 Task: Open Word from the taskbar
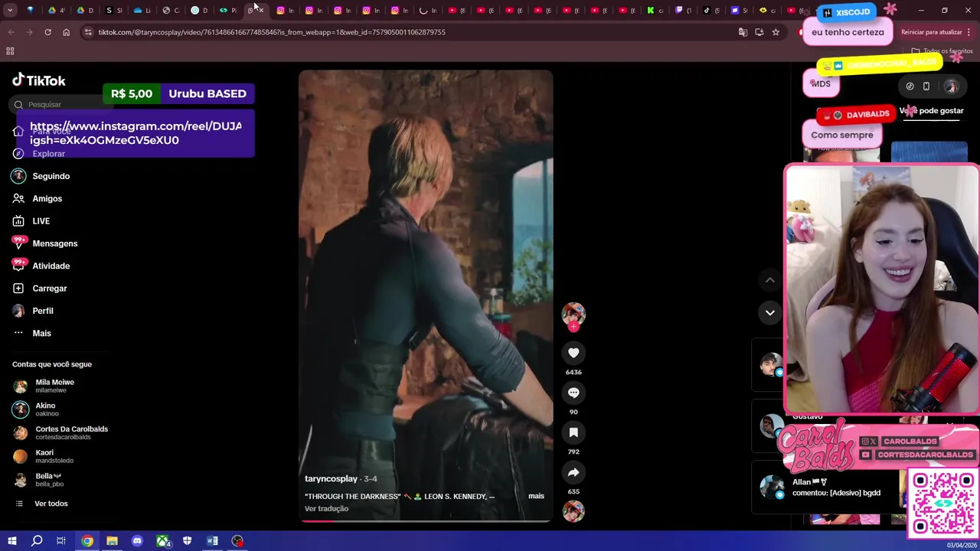(212, 541)
